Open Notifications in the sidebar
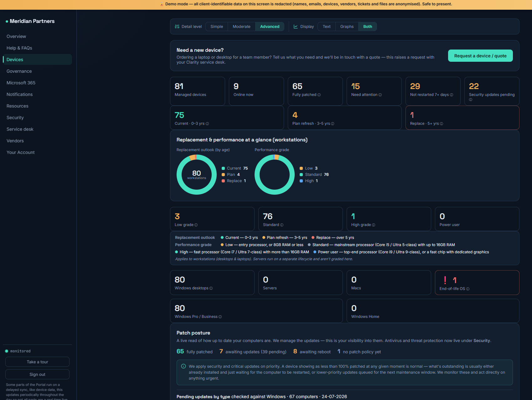This screenshot has height=400, width=532. click(x=37, y=94)
